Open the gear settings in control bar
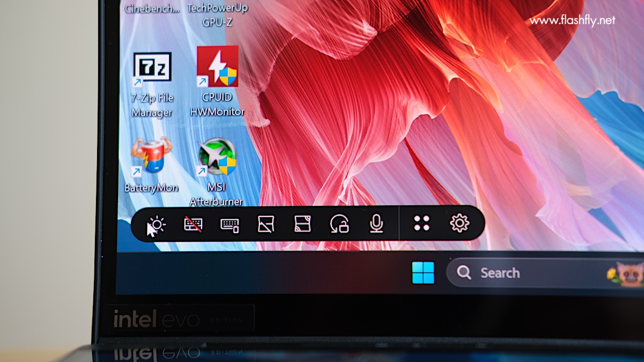 (459, 223)
